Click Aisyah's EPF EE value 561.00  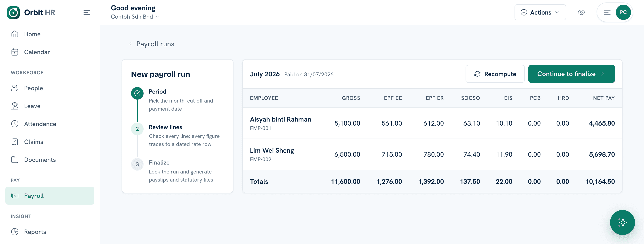pyautogui.click(x=392, y=123)
